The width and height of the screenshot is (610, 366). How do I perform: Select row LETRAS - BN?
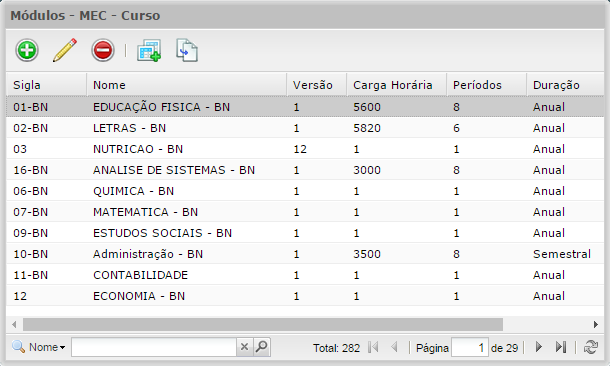tap(305, 128)
